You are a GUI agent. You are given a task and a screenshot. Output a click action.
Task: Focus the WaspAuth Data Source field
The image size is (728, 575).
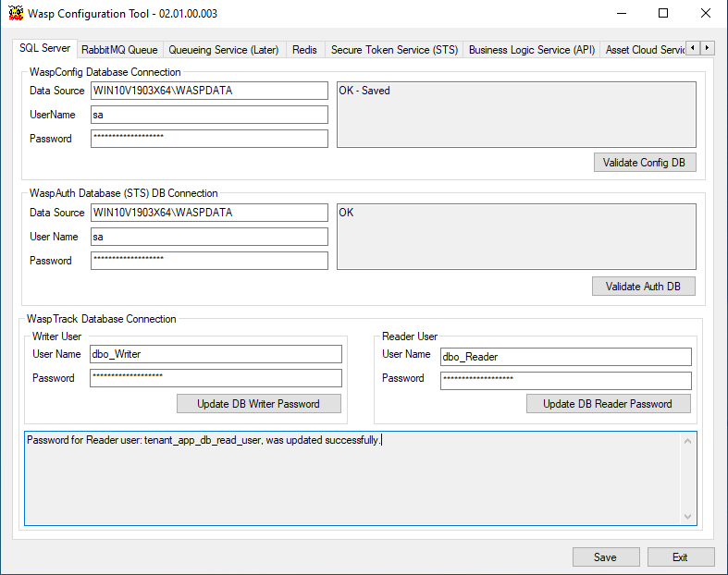pyautogui.click(x=209, y=213)
